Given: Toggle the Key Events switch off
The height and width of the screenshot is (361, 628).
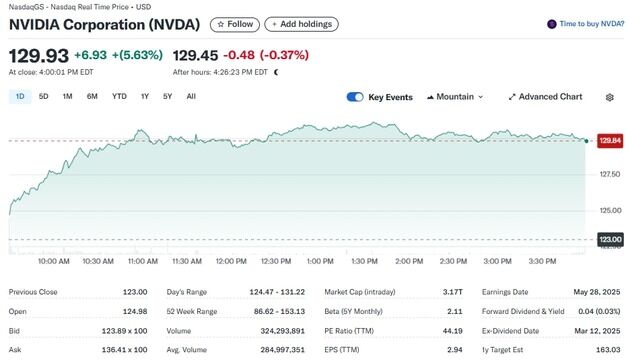Looking at the screenshot, I should (x=355, y=97).
